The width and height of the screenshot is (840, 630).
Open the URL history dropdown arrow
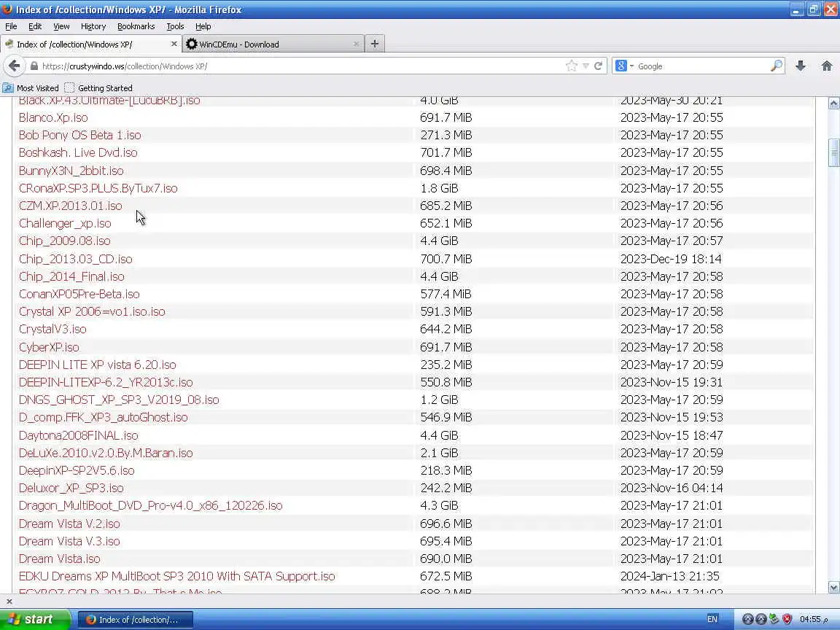click(x=586, y=66)
